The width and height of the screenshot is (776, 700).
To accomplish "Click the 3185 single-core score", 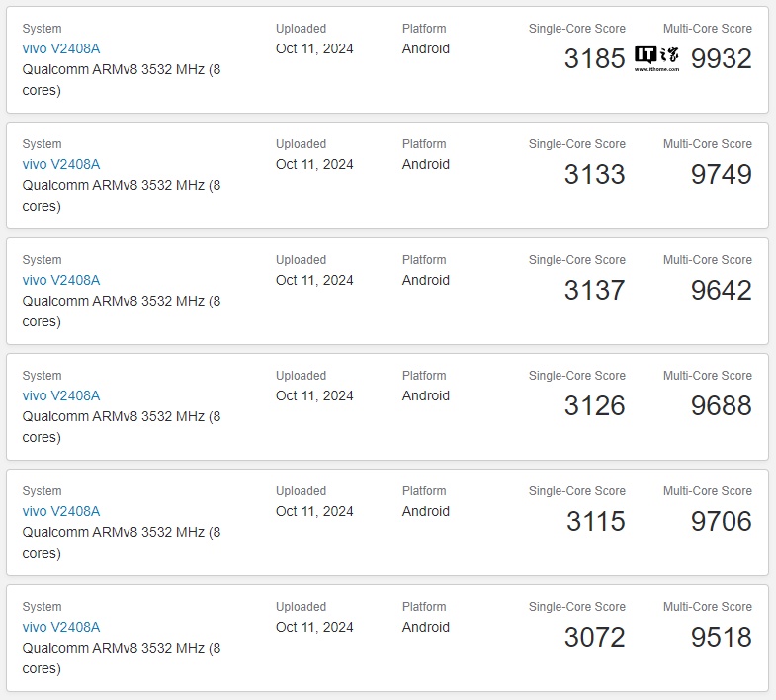I will pos(594,59).
